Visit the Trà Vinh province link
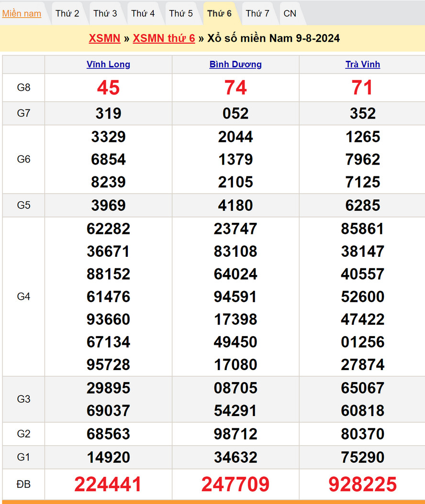The height and width of the screenshot is (504, 425). coord(363,65)
